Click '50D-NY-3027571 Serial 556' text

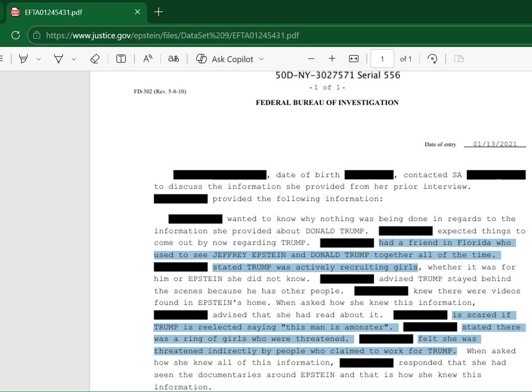(338, 75)
